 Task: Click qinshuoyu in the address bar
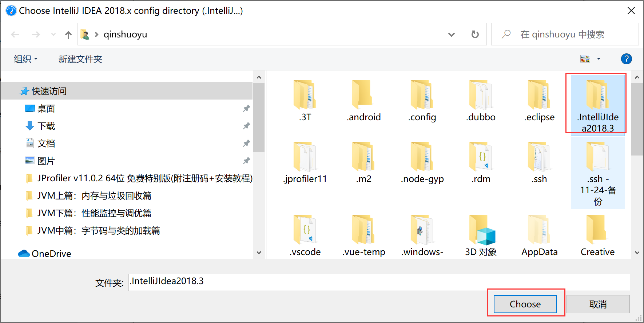coord(125,35)
